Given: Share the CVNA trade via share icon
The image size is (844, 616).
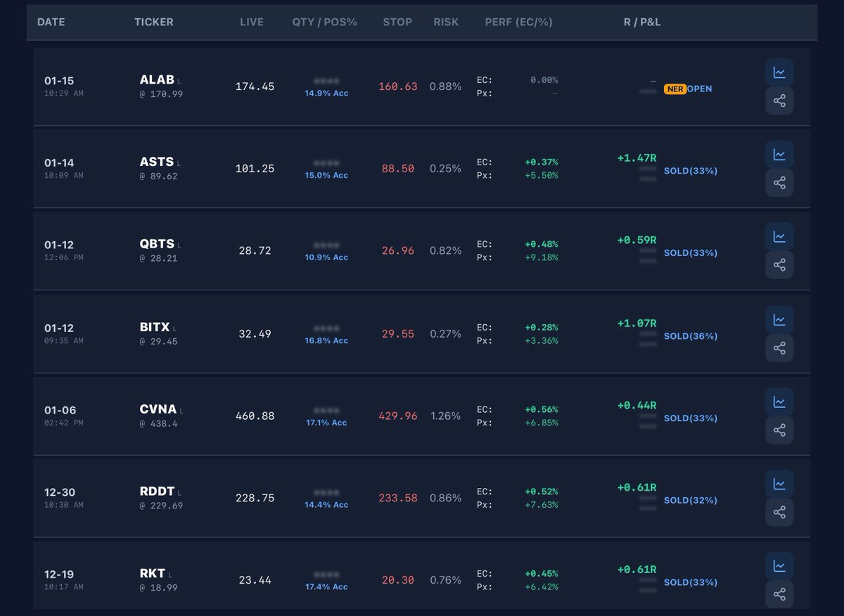Looking at the screenshot, I should coord(779,430).
